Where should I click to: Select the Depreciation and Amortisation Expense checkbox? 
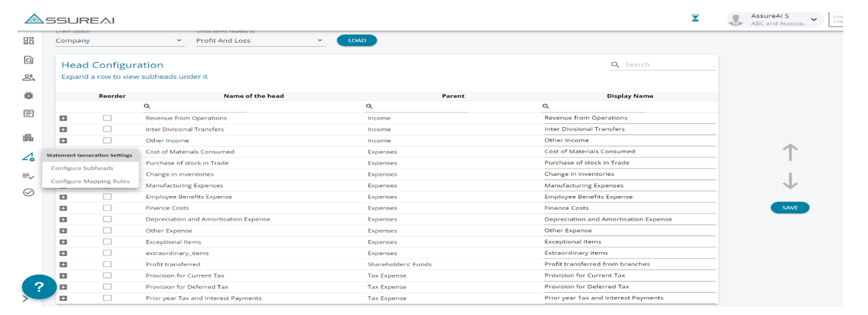pos(107,219)
